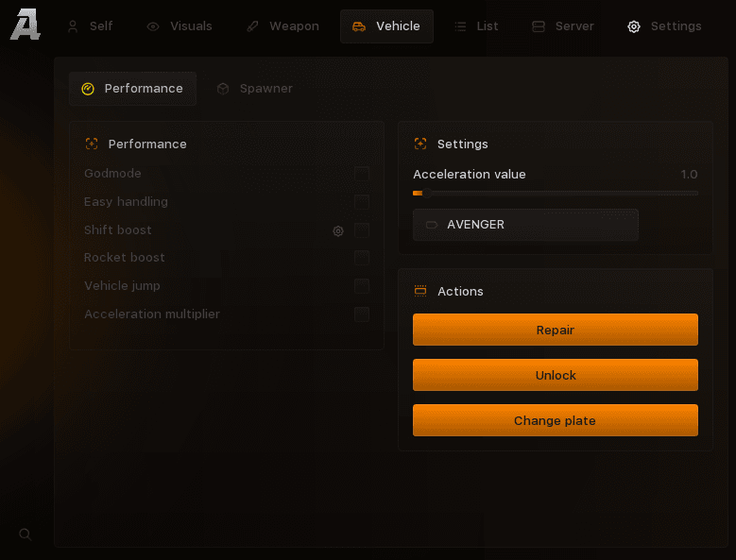Image resolution: width=736 pixels, height=560 pixels.
Task: Click the A logo in the corner
Action: [26, 25]
